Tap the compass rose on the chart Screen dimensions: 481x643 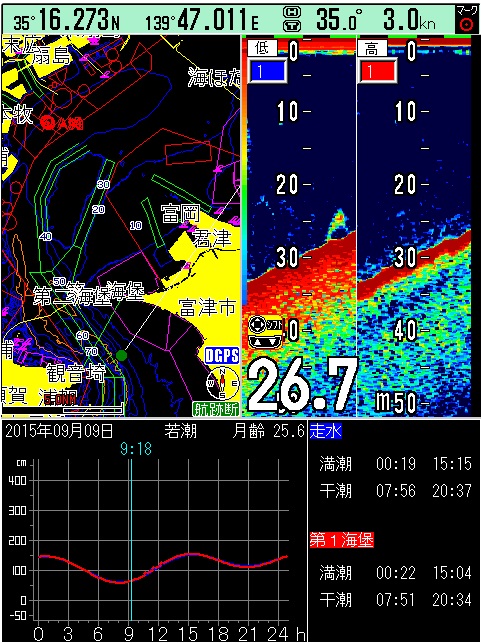(222, 384)
